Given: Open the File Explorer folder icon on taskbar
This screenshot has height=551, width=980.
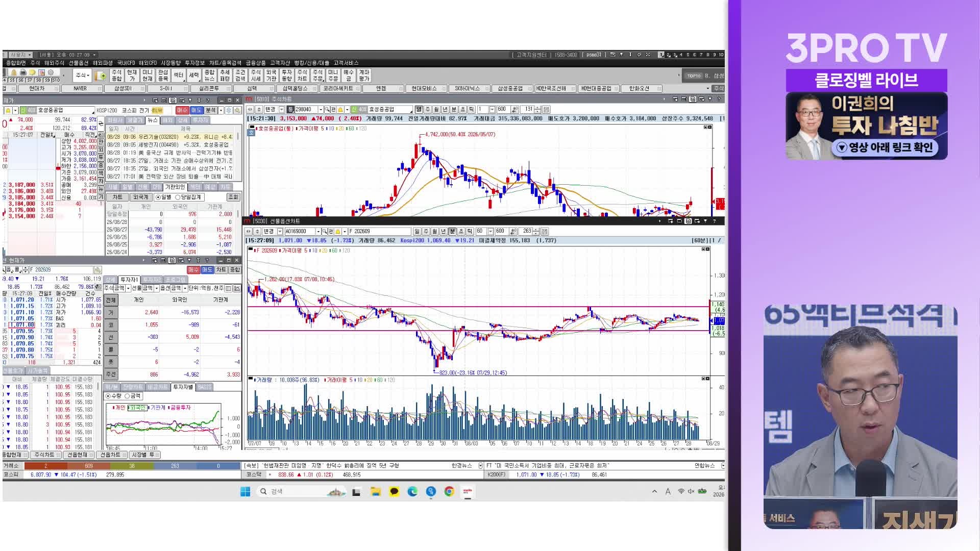Looking at the screenshot, I should [376, 491].
